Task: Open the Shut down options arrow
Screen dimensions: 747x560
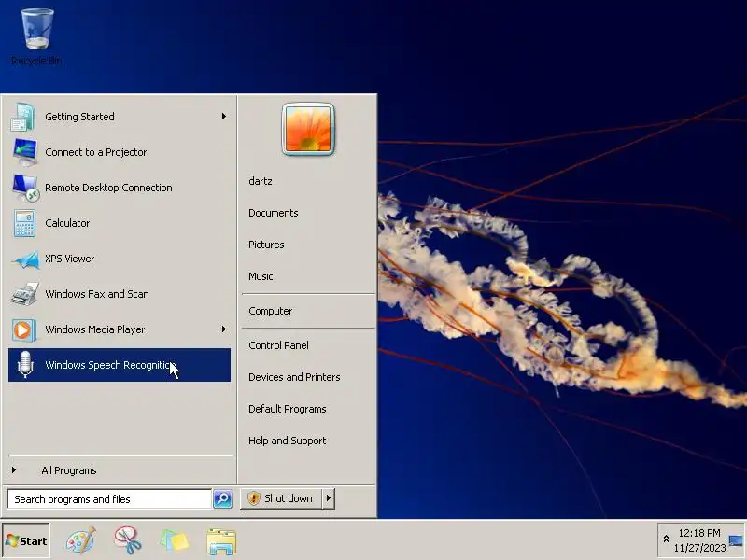Action: (329, 498)
